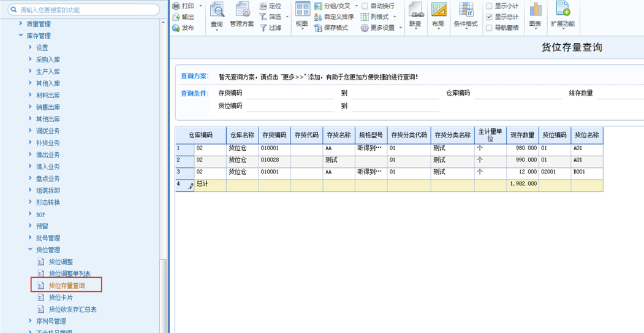Select cell 010028 in row 2
Image resolution: width=644 pixels, height=333 pixels.
click(x=275, y=160)
